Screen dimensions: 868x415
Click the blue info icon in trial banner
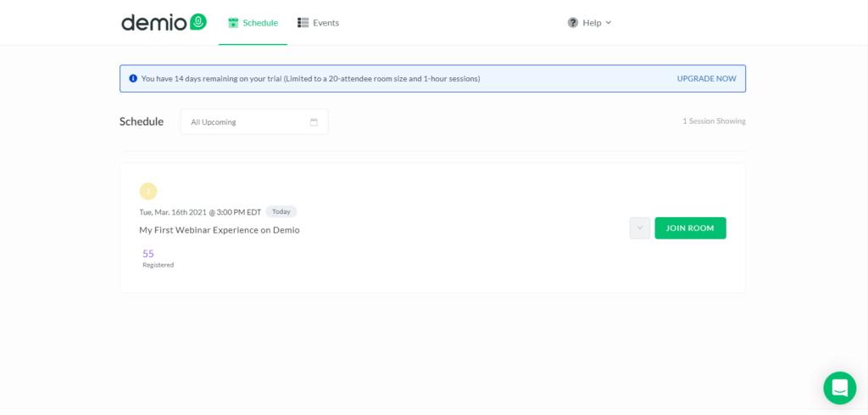[x=133, y=79]
